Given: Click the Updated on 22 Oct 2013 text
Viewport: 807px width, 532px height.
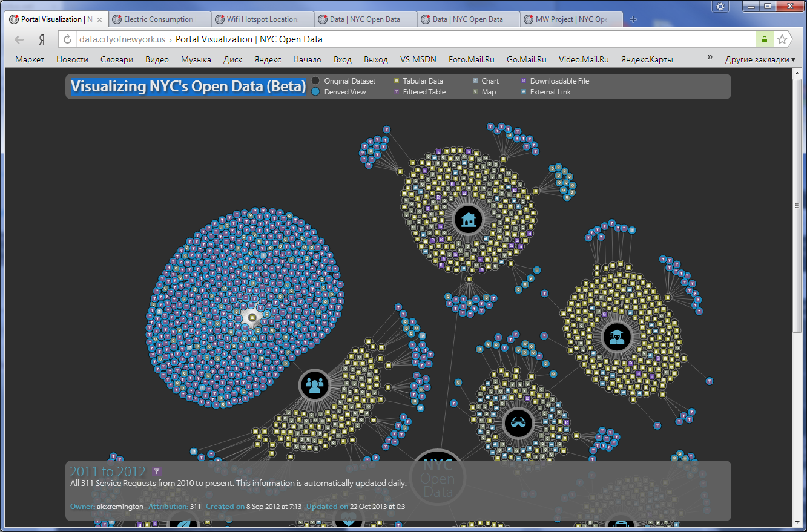Looking at the screenshot, I should 355,506.
